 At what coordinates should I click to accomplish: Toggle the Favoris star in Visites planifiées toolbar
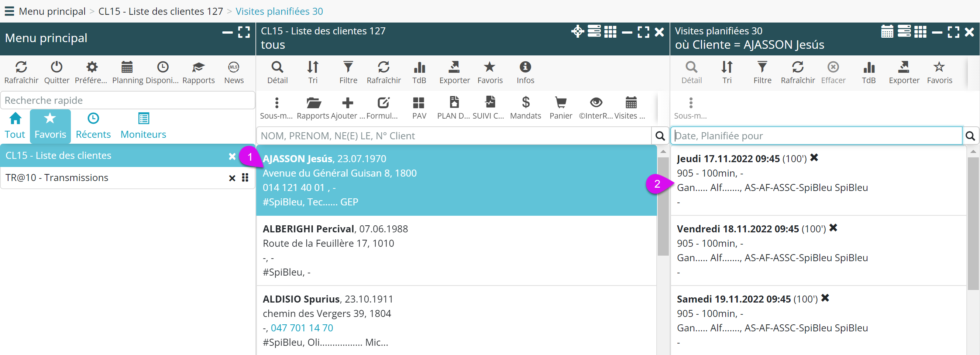(x=939, y=68)
